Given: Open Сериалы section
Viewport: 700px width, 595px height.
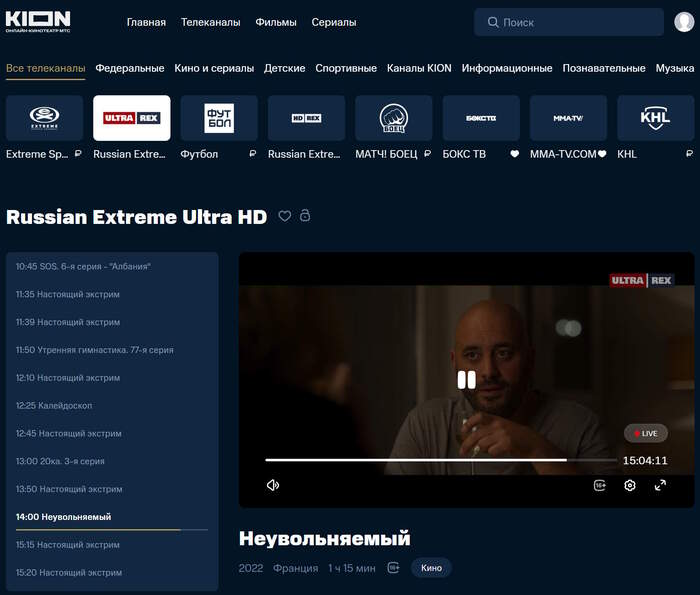Looking at the screenshot, I should point(334,22).
